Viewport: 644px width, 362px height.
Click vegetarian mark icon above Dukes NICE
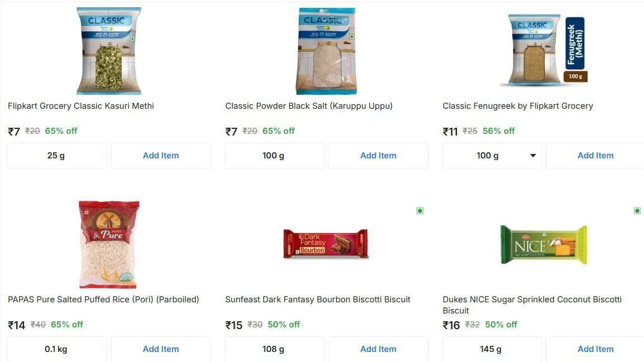pyautogui.click(x=637, y=211)
